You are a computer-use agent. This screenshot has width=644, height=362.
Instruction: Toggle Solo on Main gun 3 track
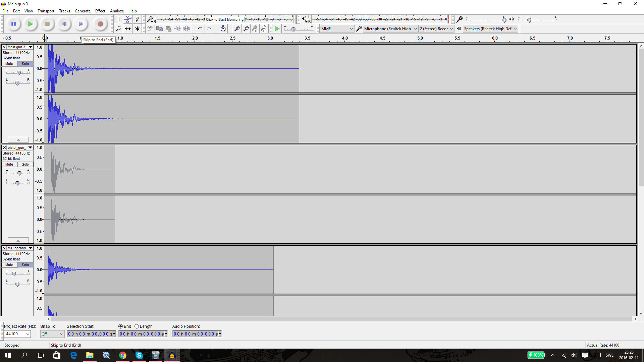[25, 64]
